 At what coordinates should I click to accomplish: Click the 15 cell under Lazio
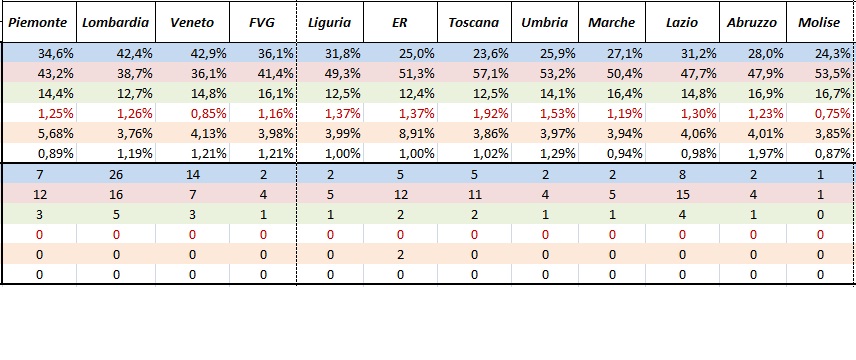tap(682, 194)
